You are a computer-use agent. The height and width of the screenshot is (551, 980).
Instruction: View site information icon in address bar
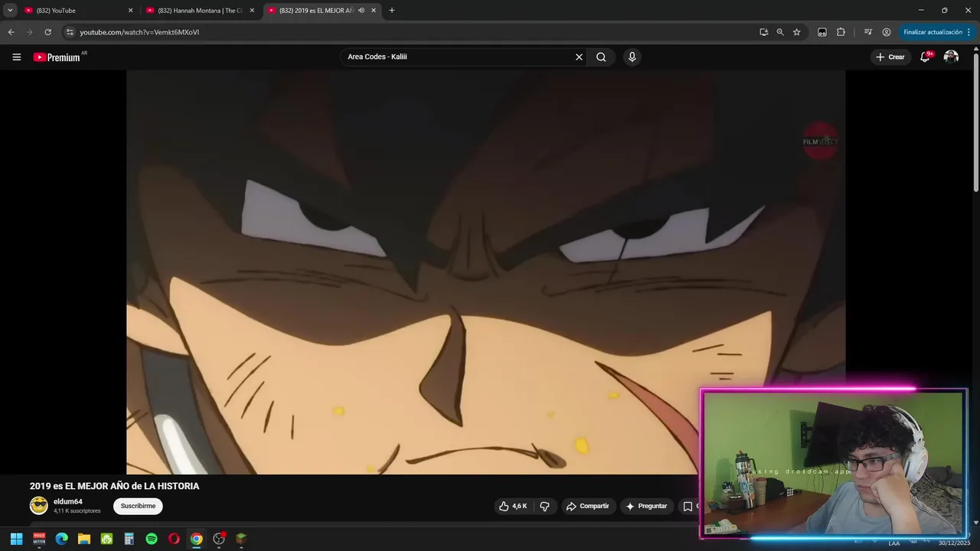(70, 32)
